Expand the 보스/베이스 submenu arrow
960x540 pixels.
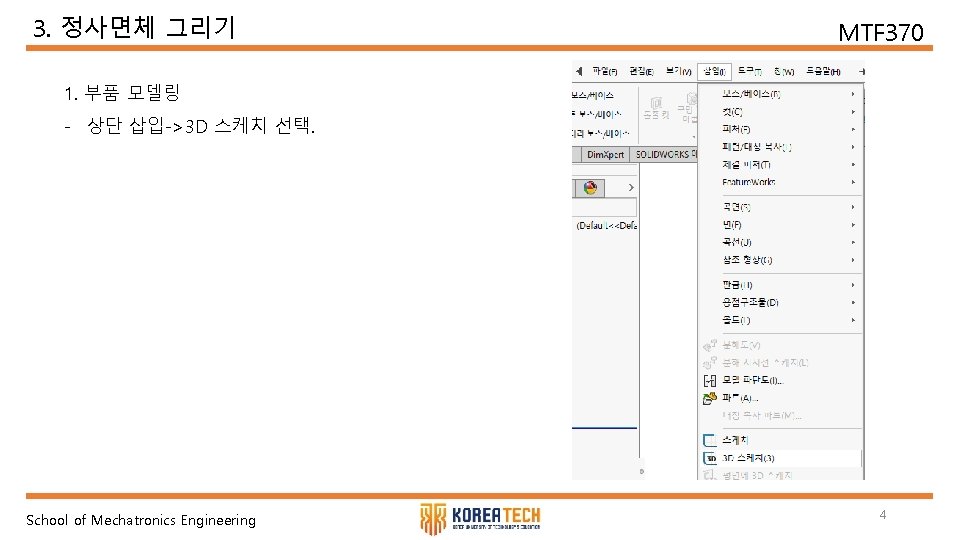[x=853, y=94]
